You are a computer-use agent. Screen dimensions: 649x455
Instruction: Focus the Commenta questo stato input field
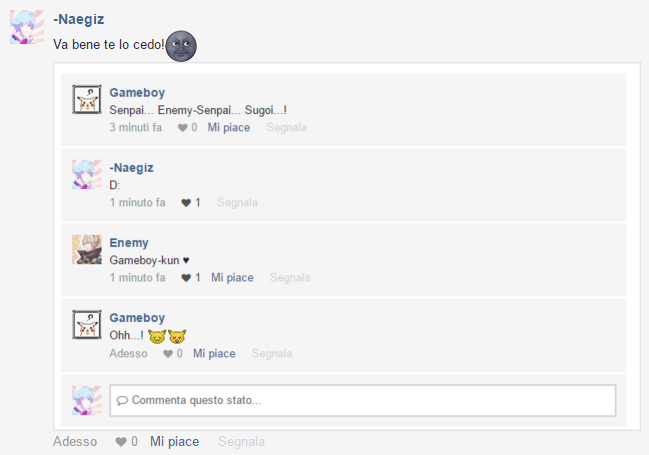point(363,400)
